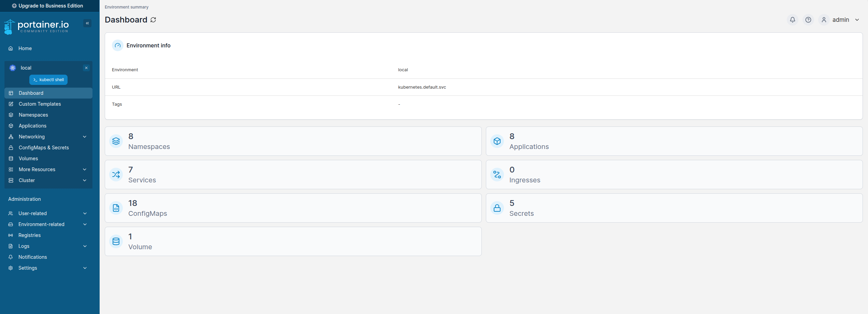
Task: Click the Namespaces layers icon in sidebar
Action: (x=11, y=115)
